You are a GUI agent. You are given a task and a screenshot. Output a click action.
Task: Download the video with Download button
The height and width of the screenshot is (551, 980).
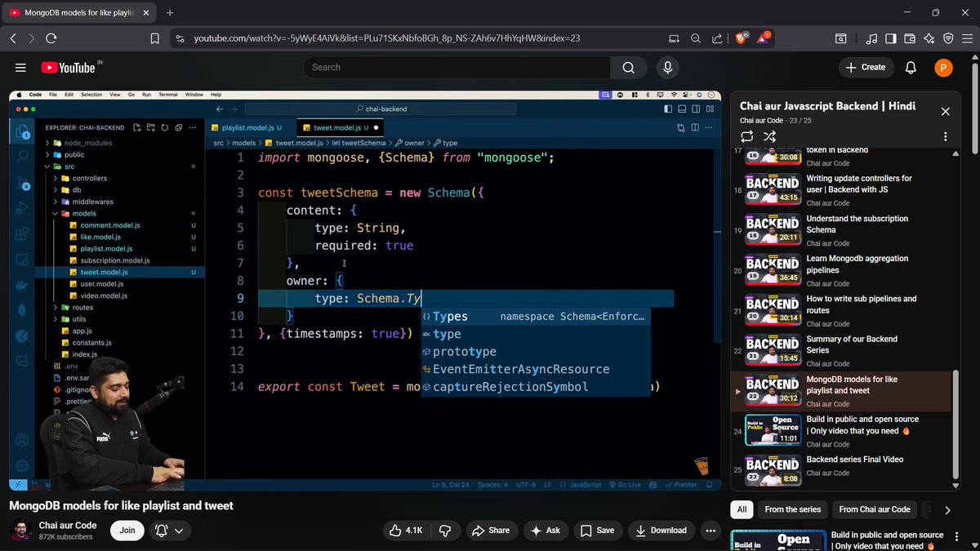point(660,531)
